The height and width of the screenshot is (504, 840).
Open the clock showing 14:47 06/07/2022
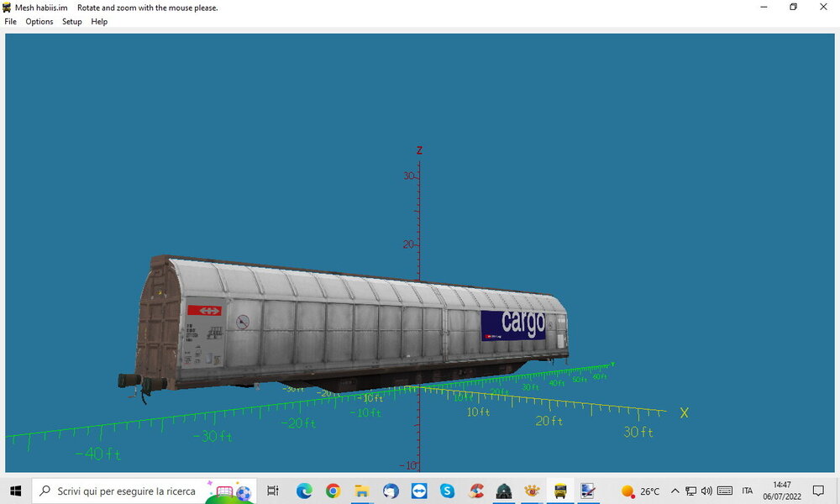(x=782, y=491)
